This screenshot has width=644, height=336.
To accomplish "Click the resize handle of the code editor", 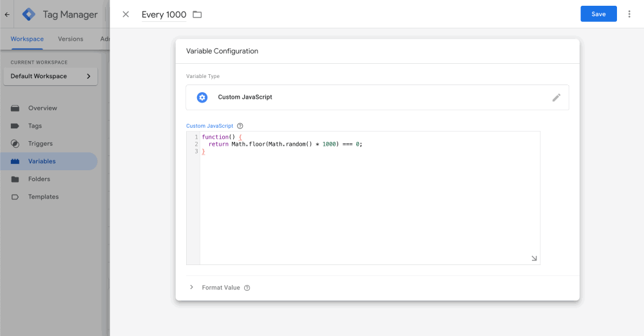I will [x=534, y=258].
